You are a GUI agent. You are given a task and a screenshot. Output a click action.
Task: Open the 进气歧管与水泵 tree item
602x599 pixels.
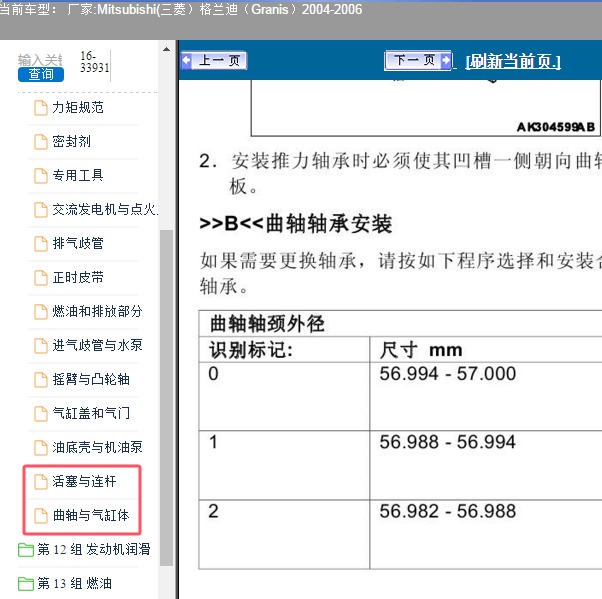97,345
